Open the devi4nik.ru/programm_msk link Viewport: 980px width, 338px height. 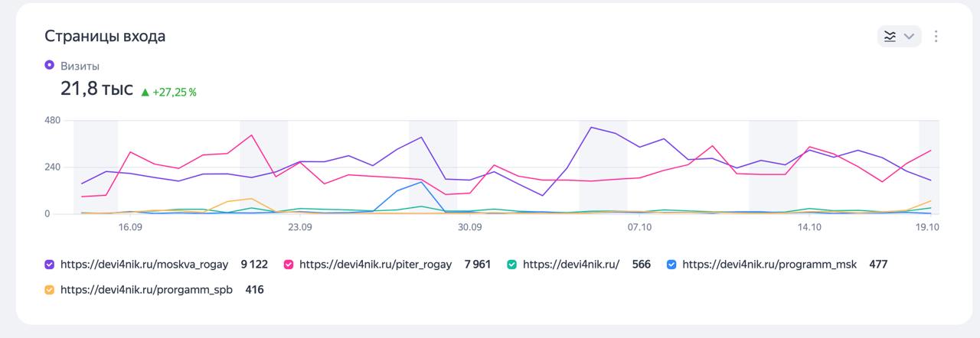(x=769, y=265)
